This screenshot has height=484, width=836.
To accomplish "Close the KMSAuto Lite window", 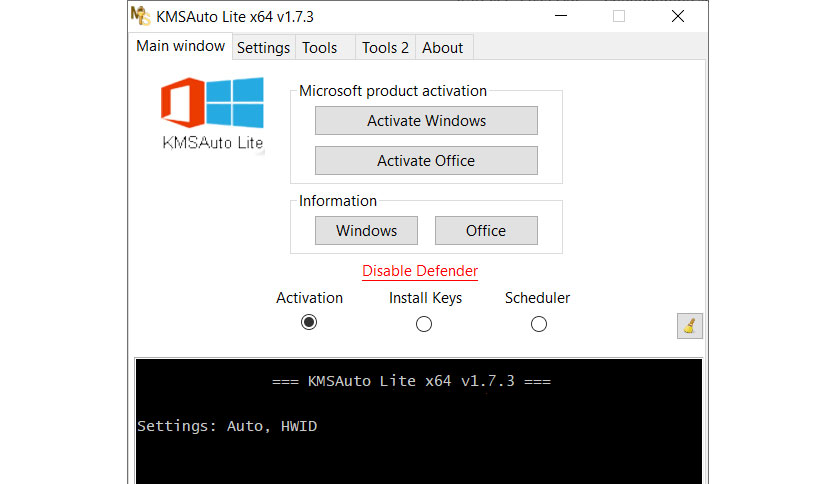I will (x=678, y=16).
